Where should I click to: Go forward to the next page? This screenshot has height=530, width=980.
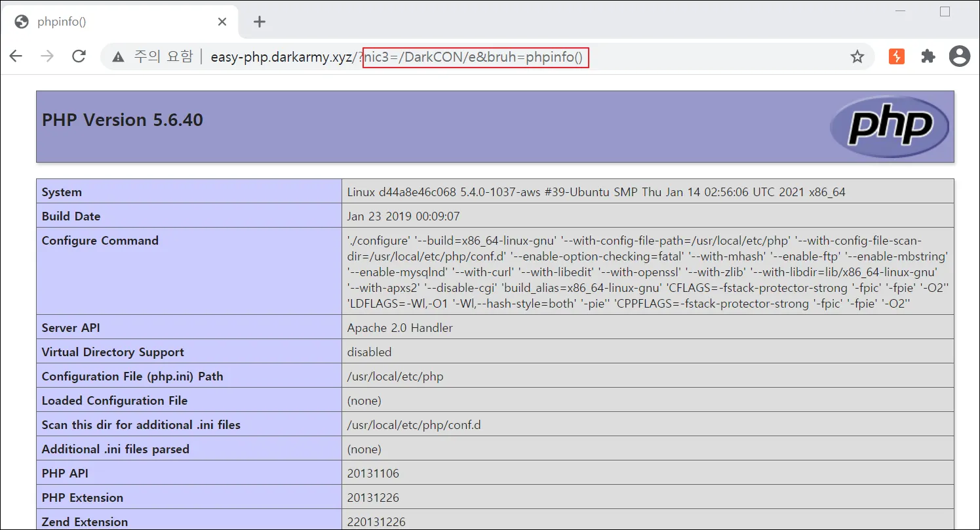pos(47,56)
